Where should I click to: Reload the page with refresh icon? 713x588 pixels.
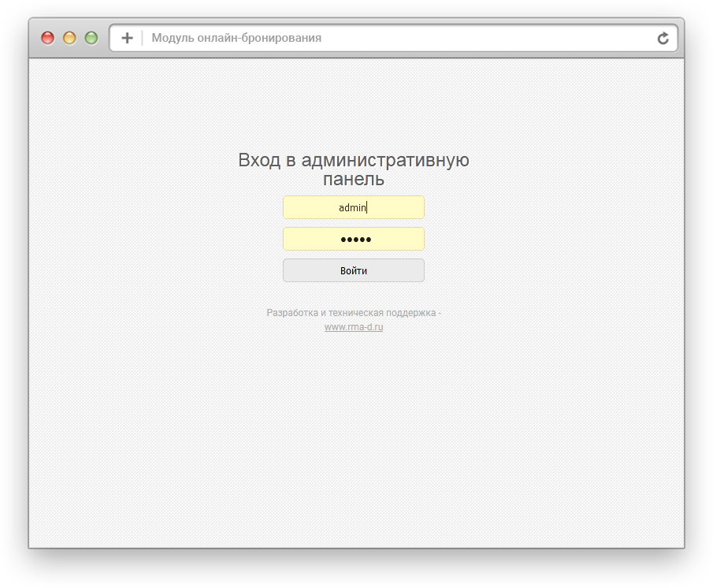coord(663,38)
